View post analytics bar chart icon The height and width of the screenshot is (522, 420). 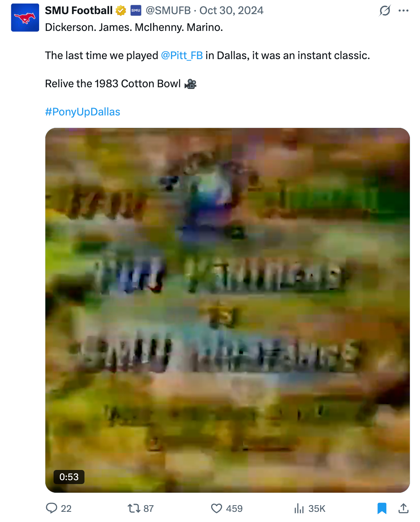click(299, 508)
